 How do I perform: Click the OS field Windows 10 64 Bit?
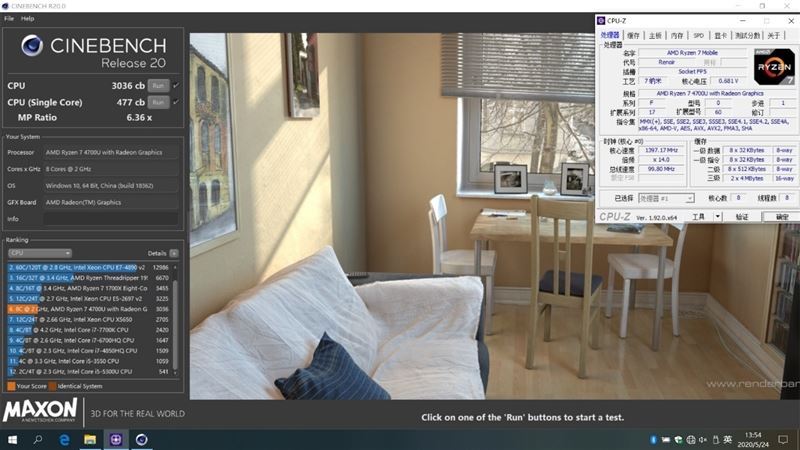coord(111,186)
